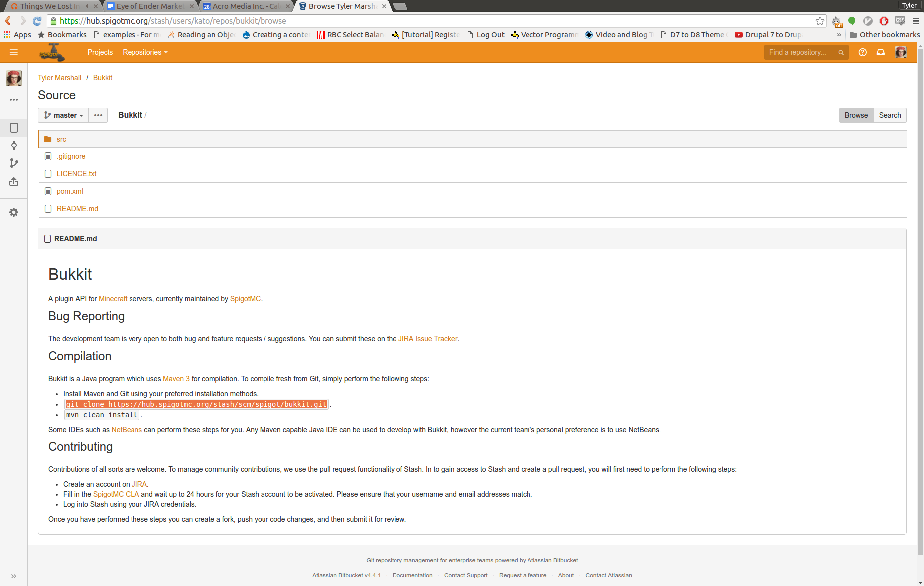
Task: Open repository Settings via the gear icon
Action: pos(13,212)
